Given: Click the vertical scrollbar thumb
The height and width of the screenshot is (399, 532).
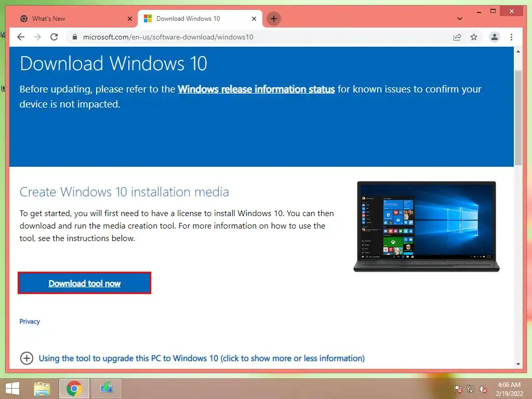Looking at the screenshot, I should 518,118.
